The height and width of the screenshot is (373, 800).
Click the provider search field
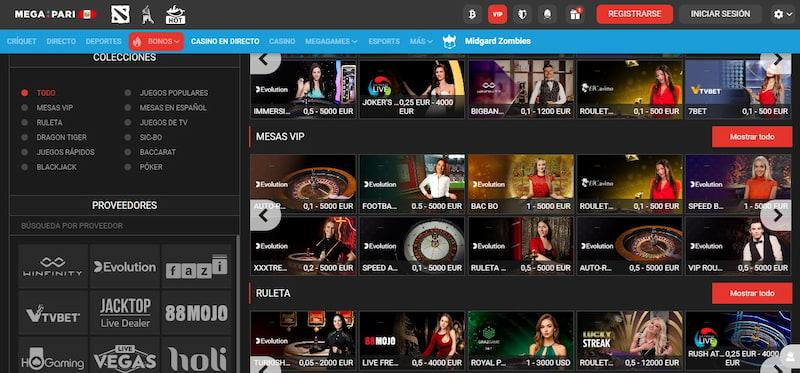124,226
